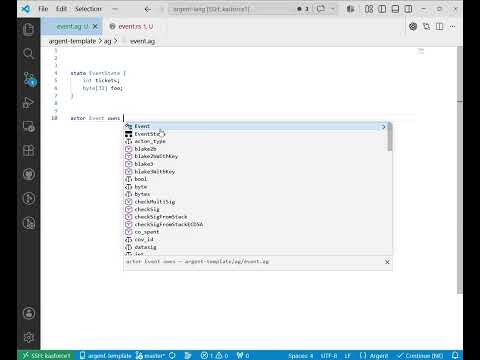
Task: Open the editor More Actions ellipsis
Action: tap(452, 26)
